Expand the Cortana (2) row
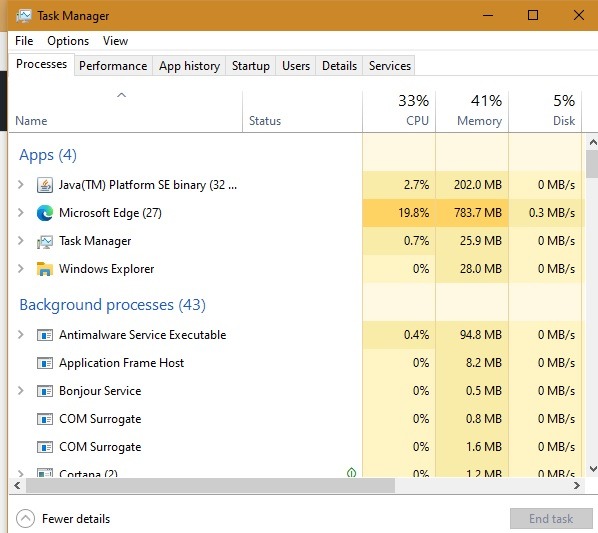The width and height of the screenshot is (598, 533). (x=21, y=474)
